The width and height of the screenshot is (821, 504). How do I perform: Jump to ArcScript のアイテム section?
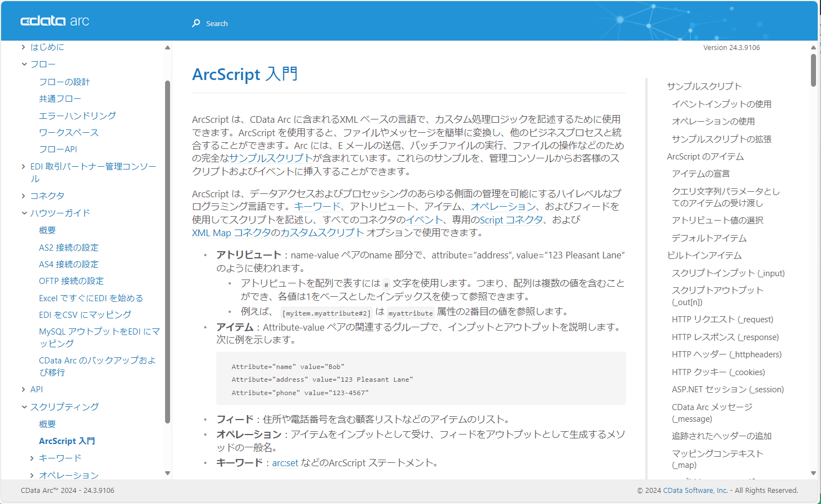click(705, 157)
